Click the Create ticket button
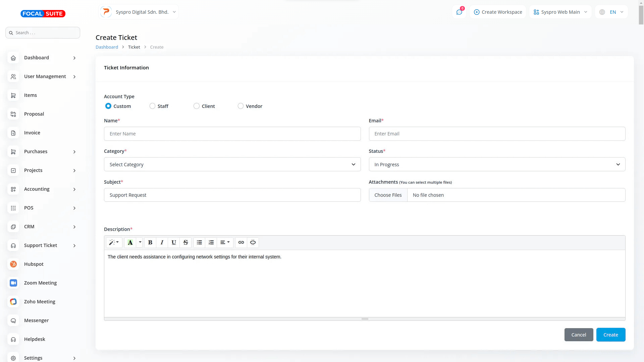This screenshot has width=644, height=362. coord(610,335)
